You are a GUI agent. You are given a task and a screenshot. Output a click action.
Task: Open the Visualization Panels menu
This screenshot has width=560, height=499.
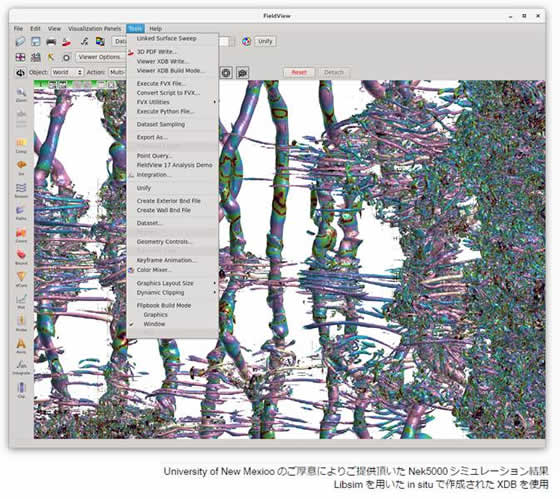pos(94,29)
